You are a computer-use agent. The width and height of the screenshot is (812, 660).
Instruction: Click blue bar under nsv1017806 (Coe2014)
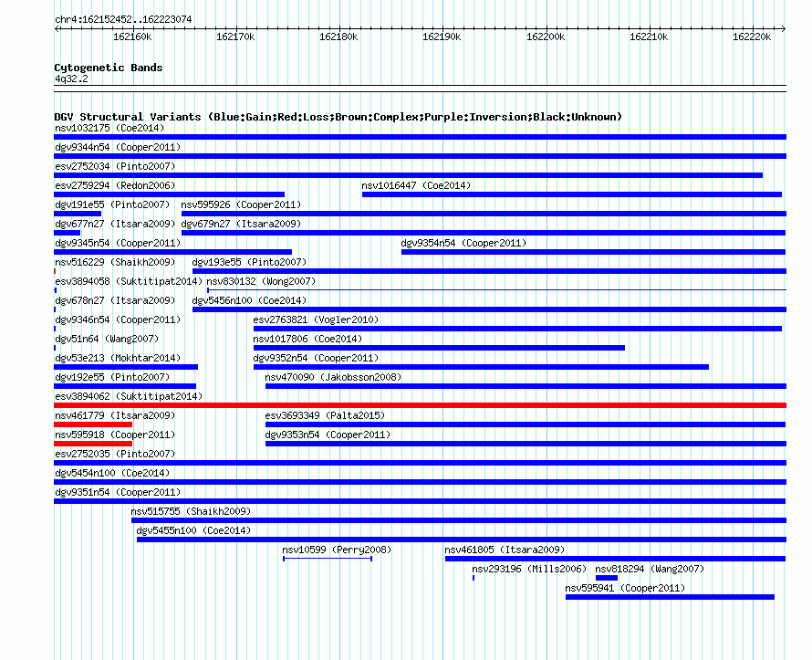point(439,348)
